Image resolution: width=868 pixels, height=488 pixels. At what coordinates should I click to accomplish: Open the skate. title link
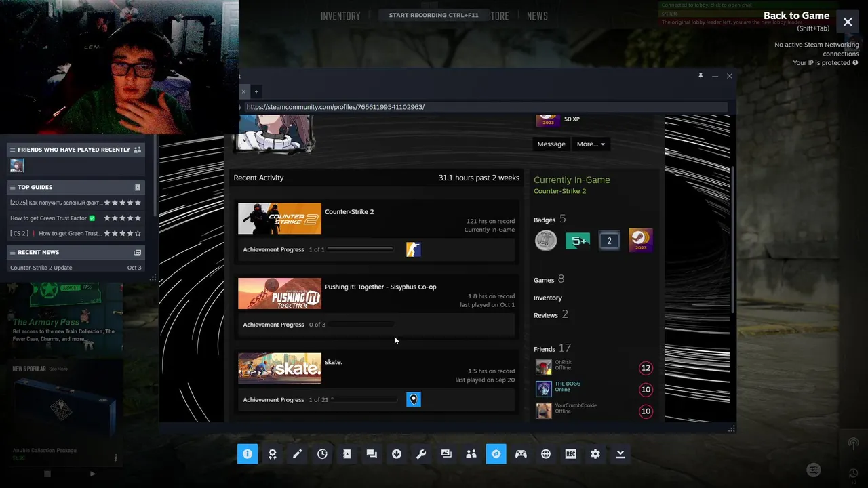334,362
